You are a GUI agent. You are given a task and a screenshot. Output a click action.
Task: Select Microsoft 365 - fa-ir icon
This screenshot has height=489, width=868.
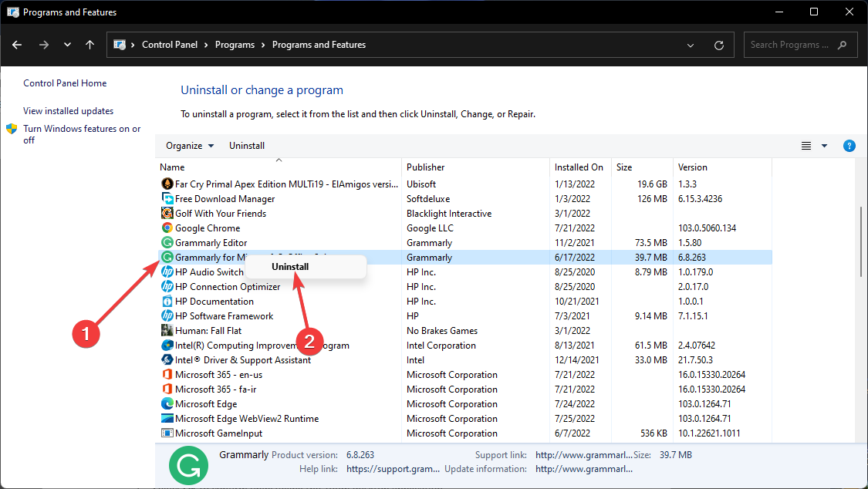click(x=167, y=389)
